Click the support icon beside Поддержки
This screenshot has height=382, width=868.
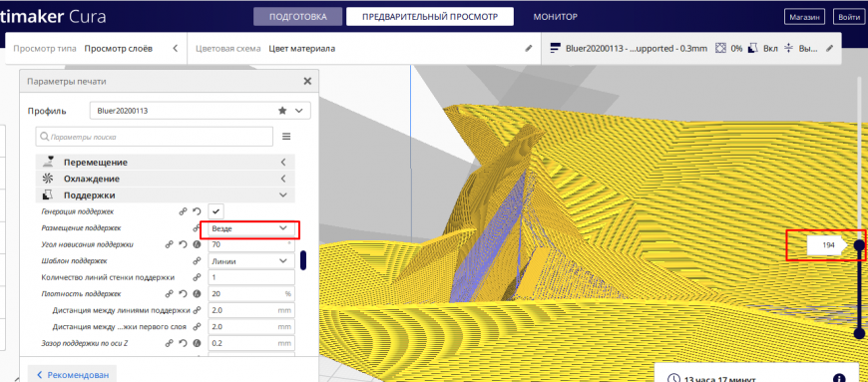pos(48,194)
